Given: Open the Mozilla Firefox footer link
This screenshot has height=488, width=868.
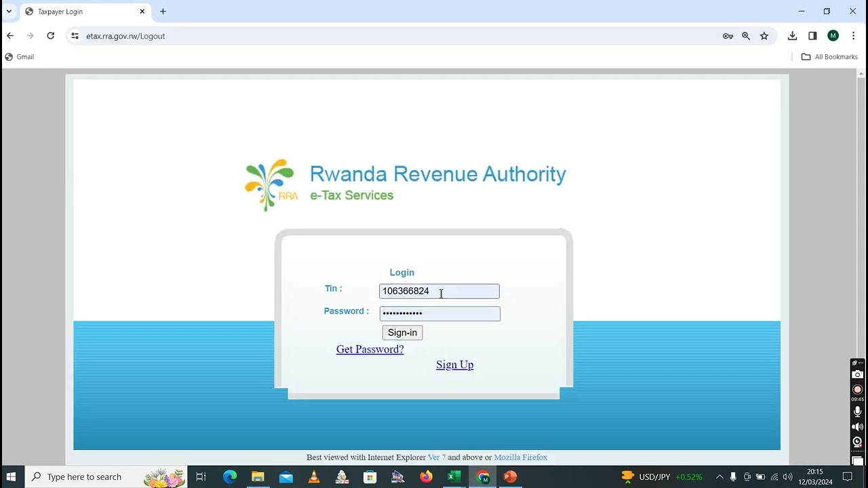Looking at the screenshot, I should 520,457.
